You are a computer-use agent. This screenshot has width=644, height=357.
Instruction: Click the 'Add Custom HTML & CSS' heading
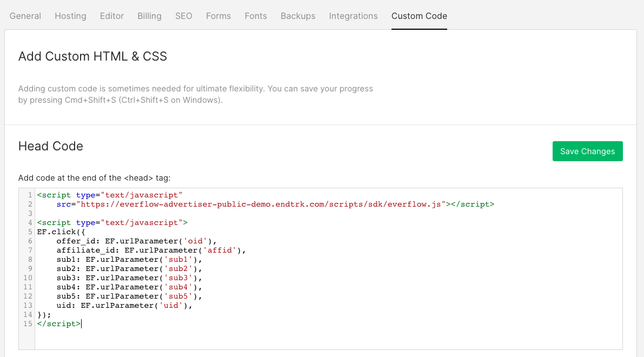[x=92, y=56]
